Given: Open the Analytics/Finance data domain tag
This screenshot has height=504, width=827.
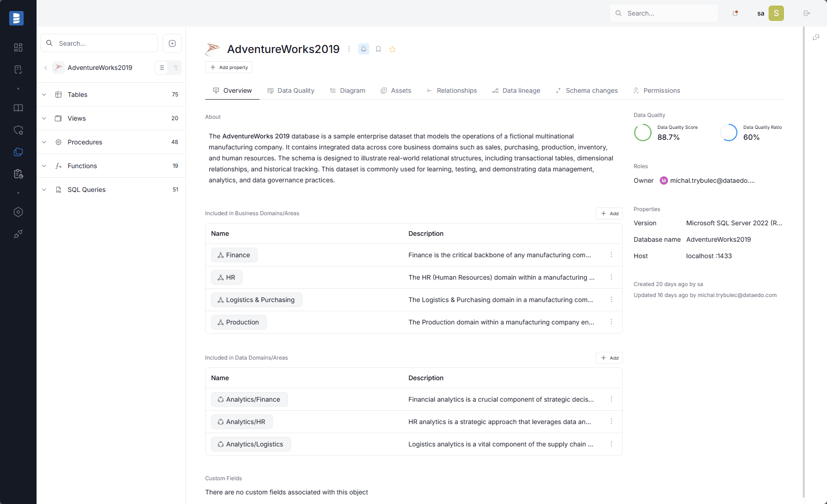Looking at the screenshot, I should (x=249, y=399).
